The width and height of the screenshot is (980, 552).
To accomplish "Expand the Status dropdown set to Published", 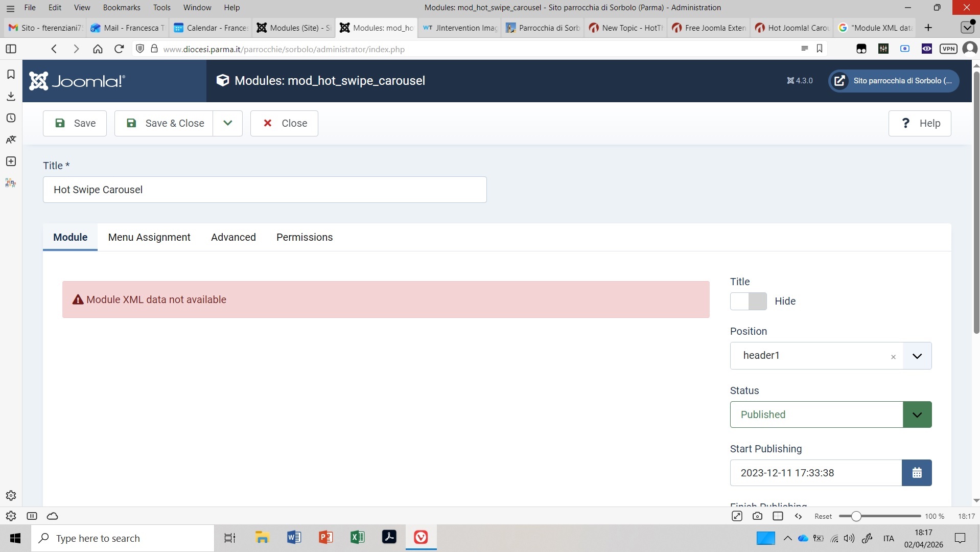I will [917, 415].
